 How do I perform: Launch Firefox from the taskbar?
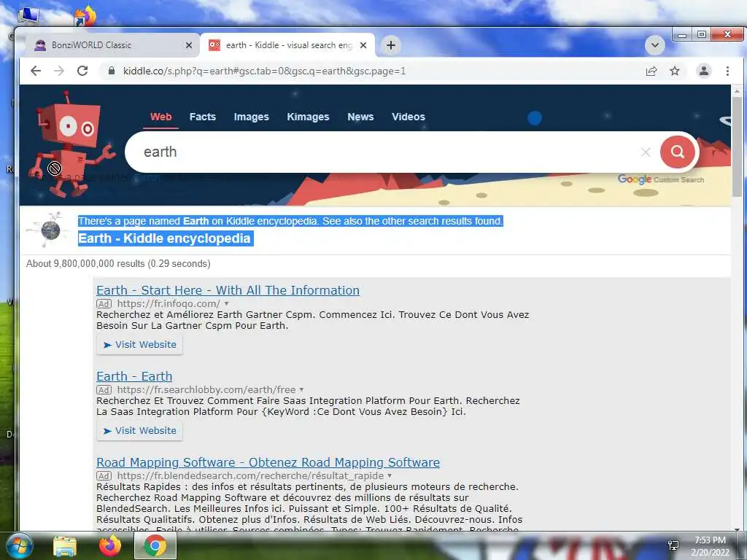[x=110, y=545]
